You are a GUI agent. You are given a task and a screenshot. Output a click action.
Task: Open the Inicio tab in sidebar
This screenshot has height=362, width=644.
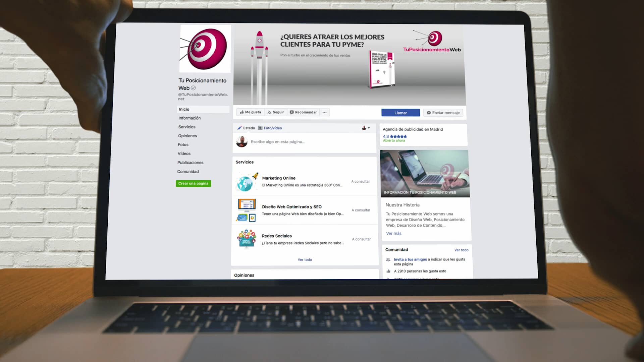[x=203, y=109]
